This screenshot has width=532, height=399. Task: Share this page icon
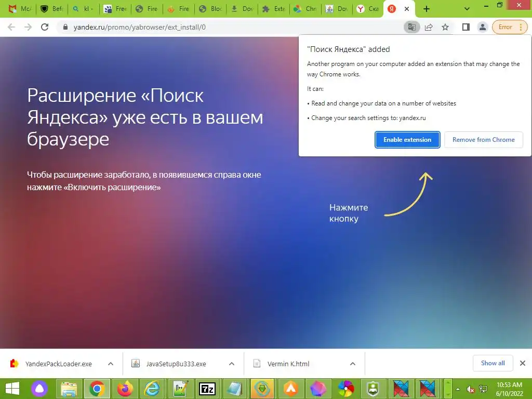[429, 27]
